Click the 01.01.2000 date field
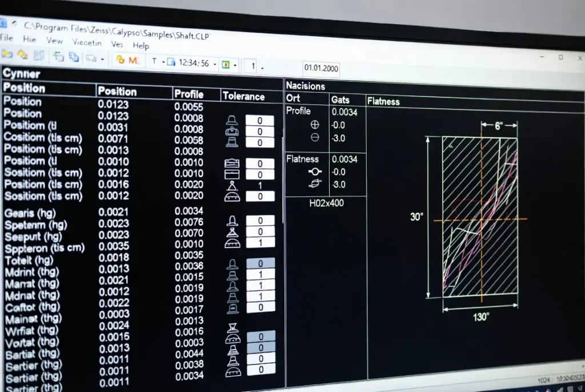 click(x=321, y=68)
